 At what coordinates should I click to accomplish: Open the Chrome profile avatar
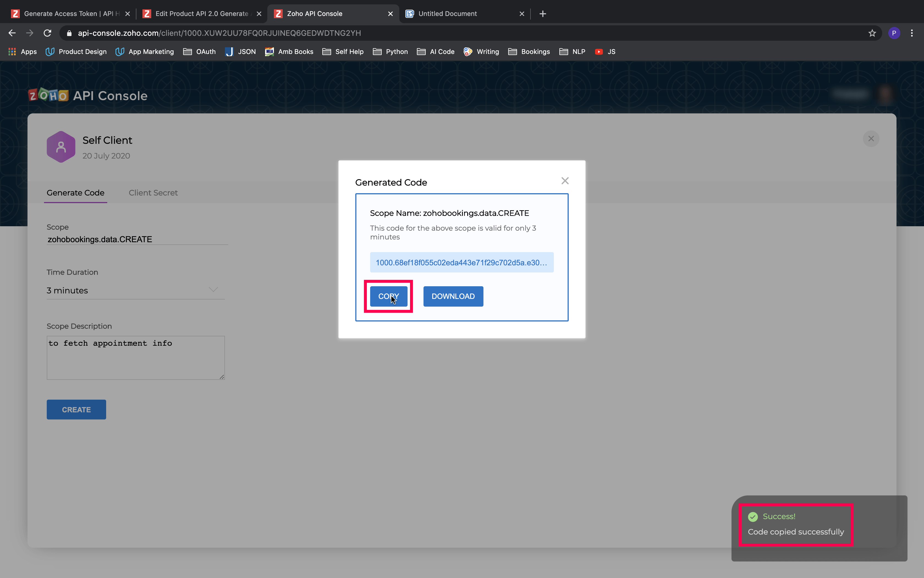point(894,33)
